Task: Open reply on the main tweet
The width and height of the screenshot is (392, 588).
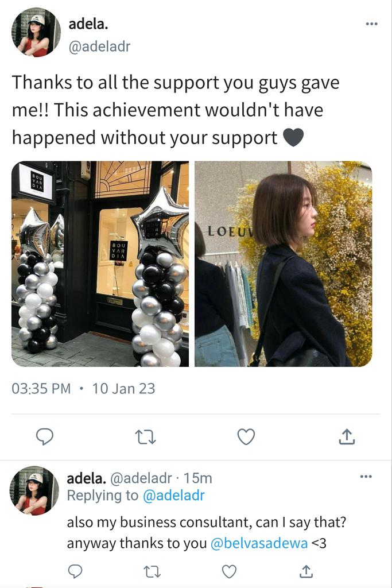Action: 45,437
